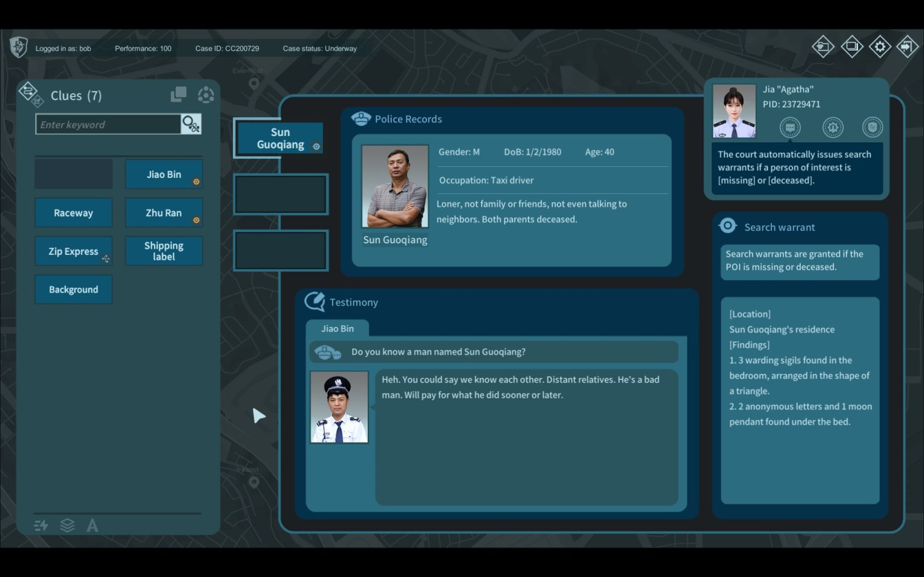Click the 'Case status: Underway' text
Image resolution: width=924 pixels, height=577 pixels.
[x=320, y=49]
